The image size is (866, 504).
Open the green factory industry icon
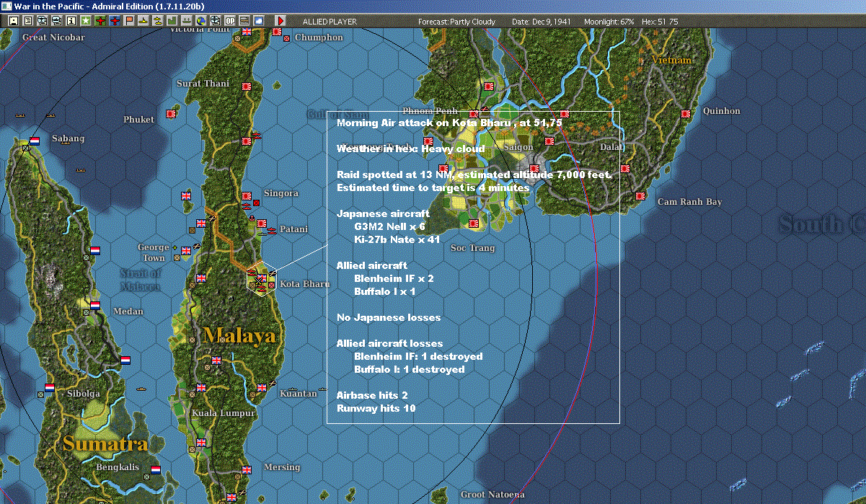click(172, 21)
